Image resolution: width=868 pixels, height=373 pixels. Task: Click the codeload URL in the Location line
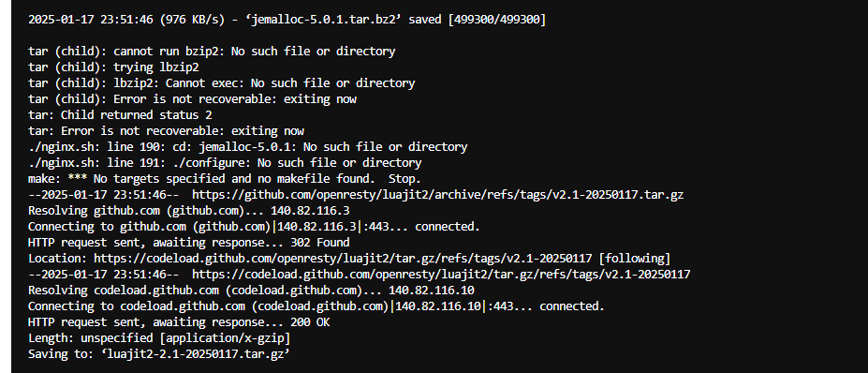click(x=343, y=259)
